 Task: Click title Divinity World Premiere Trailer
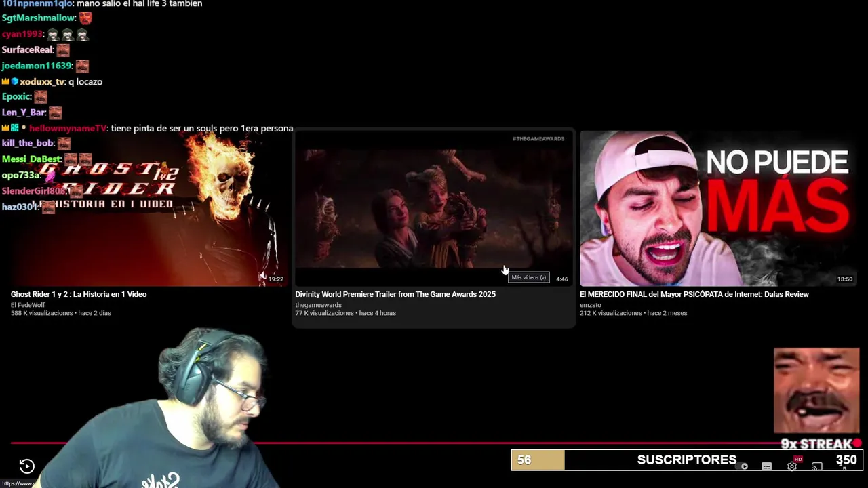(x=395, y=294)
